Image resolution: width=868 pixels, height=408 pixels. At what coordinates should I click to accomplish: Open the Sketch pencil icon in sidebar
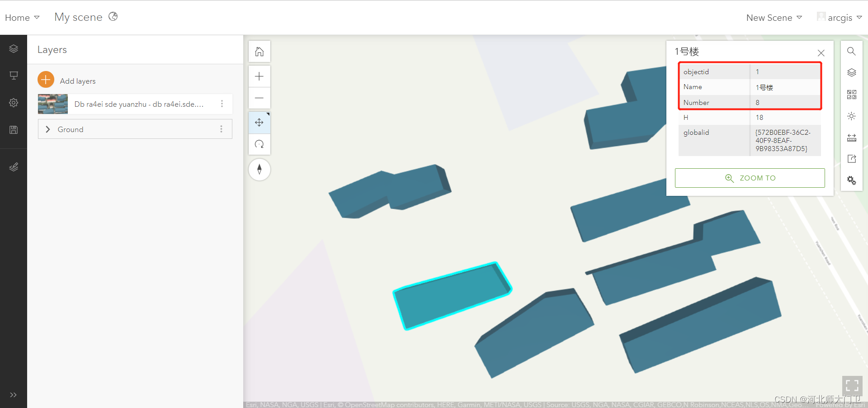tap(14, 167)
